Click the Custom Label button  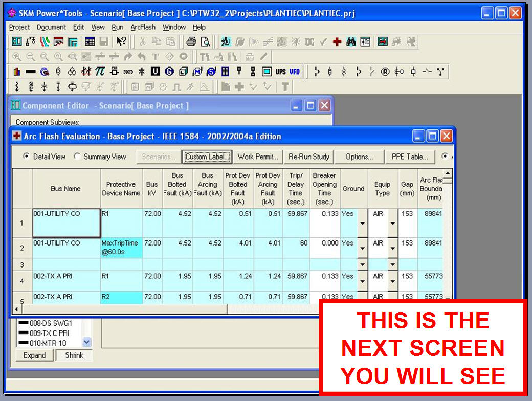pyautogui.click(x=207, y=157)
